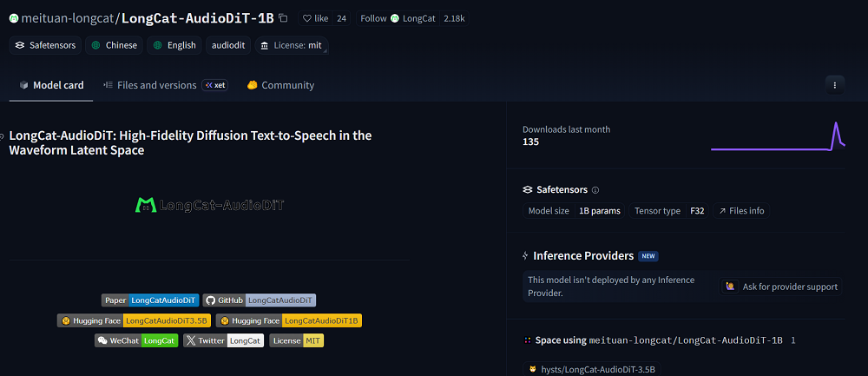Open the three-dot more options menu
Viewport: 868px width, 376px height.
click(834, 85)
